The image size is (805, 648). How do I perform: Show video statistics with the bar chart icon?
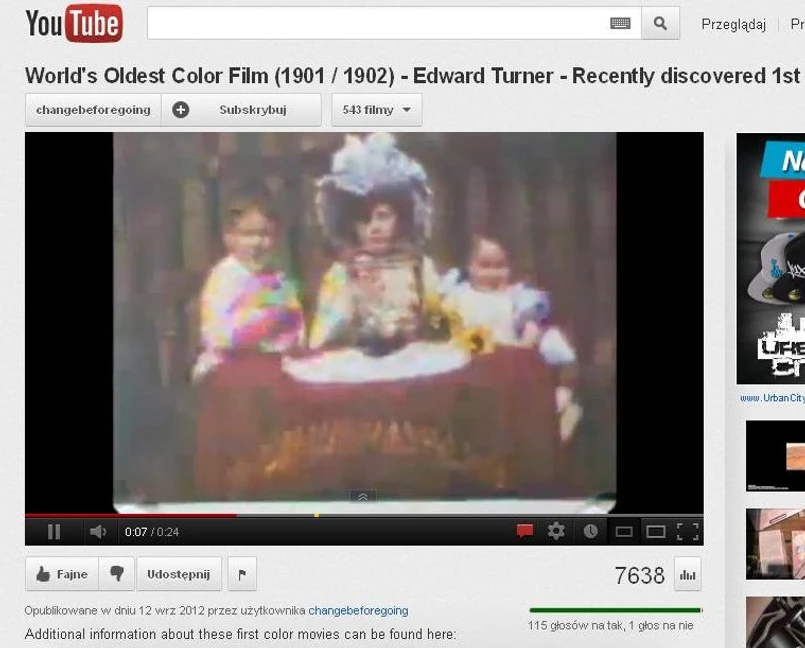[687, 574]
